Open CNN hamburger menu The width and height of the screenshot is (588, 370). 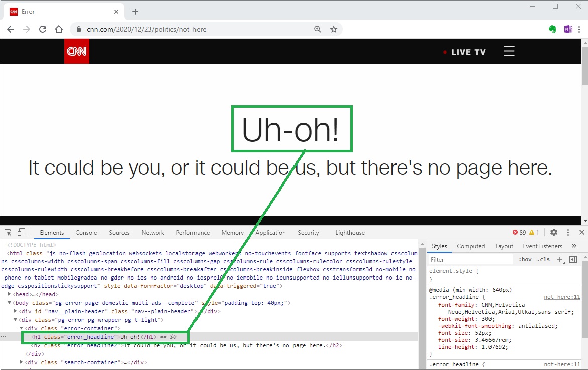[509, 51]
